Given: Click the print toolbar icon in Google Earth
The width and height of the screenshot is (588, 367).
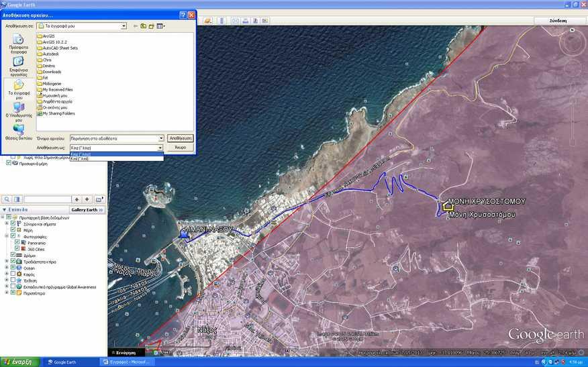Looking at the screenshot, I should tap(245, 21).
